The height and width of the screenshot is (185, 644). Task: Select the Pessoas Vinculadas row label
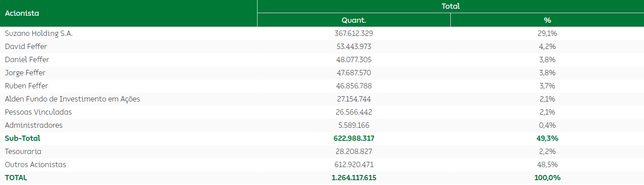point(38,112)
